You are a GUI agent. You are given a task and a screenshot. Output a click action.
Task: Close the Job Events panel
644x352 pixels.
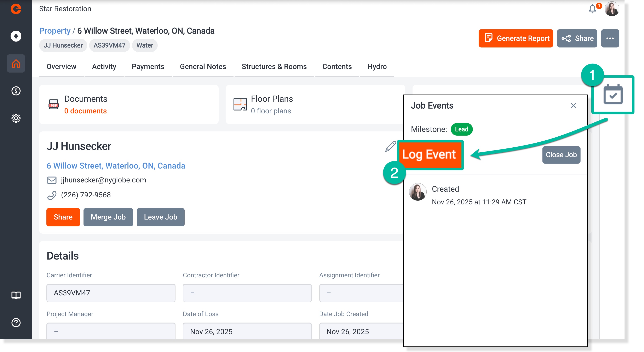pyautogui.click(x=573, y=106)
